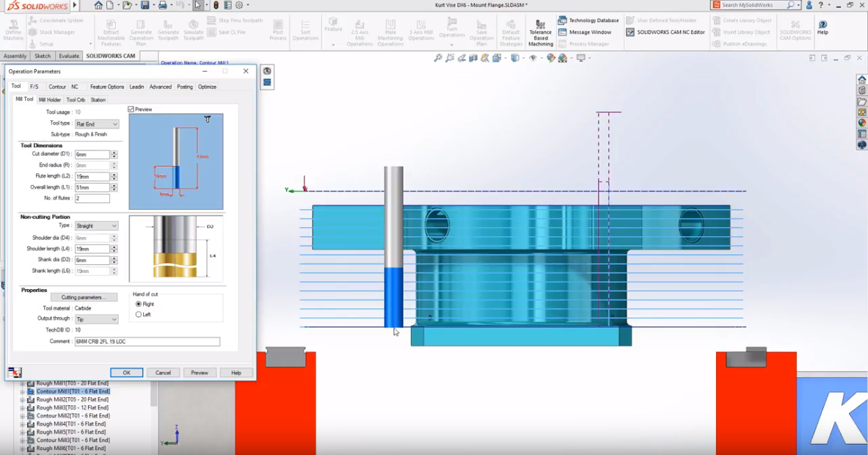This screenshot has width=868, height=455.
Task: Open the Posting tab
Action: [x=185, y=87]
